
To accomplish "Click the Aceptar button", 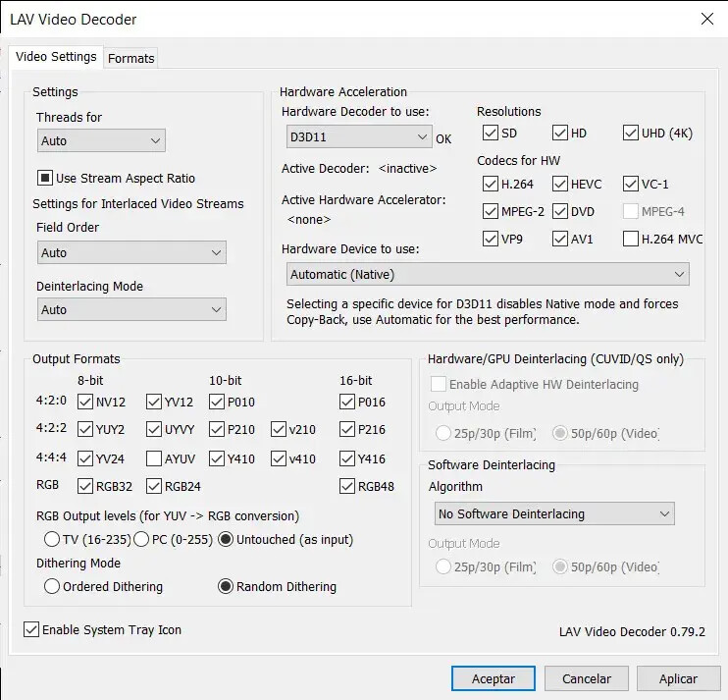I will coord(494,678).
